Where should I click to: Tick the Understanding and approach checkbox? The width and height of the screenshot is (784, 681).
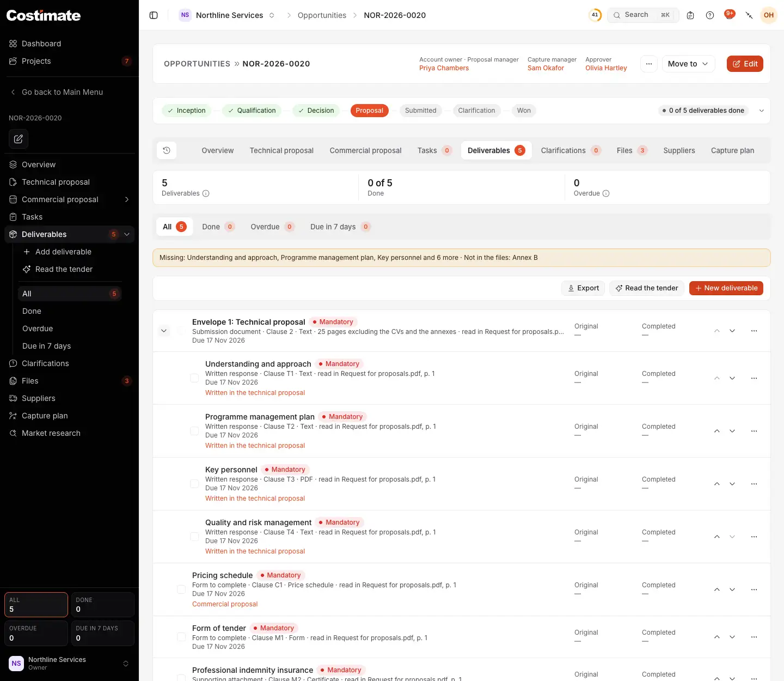(194, 378)
